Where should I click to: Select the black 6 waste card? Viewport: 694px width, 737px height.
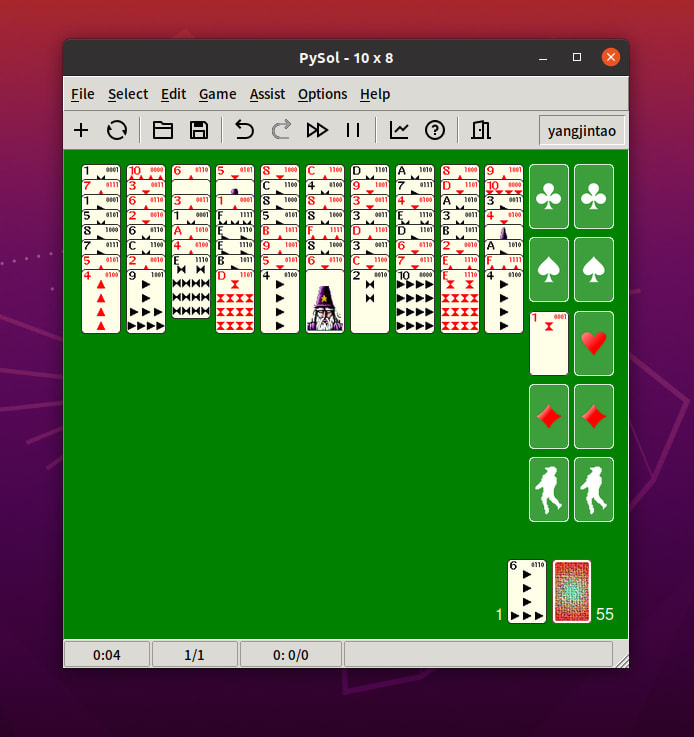[x=527, y=591]
